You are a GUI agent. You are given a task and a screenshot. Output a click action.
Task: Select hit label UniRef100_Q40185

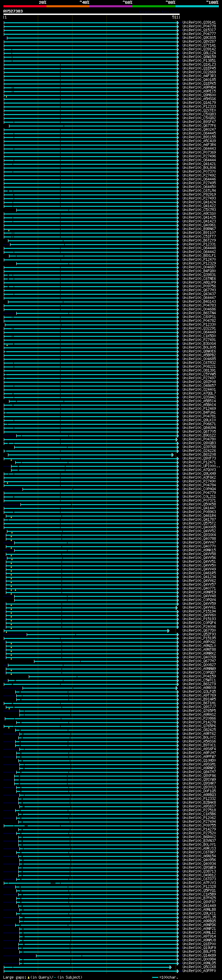point(199,80)
